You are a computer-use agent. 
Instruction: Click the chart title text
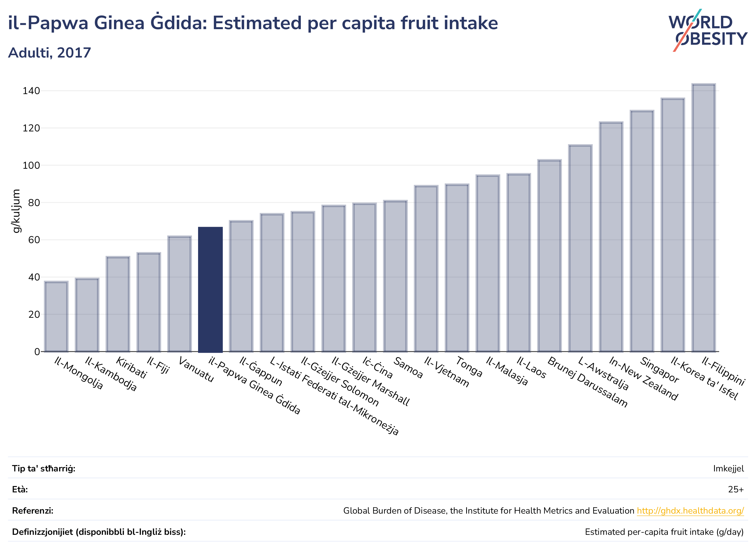point(253,23)
